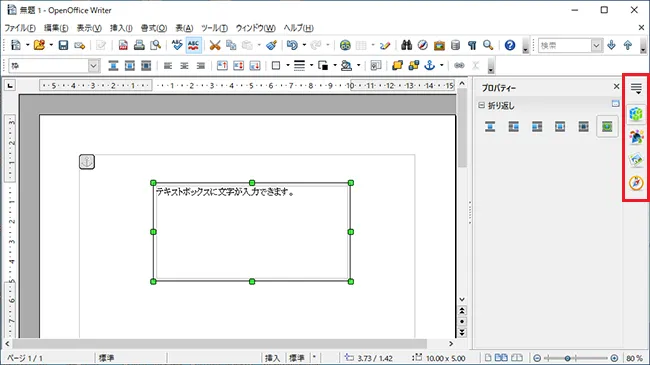The height and width of the screenshot is (365, 650).
Task: Switch to the sidebar Navigator deck icon
Action: [636, 183]
